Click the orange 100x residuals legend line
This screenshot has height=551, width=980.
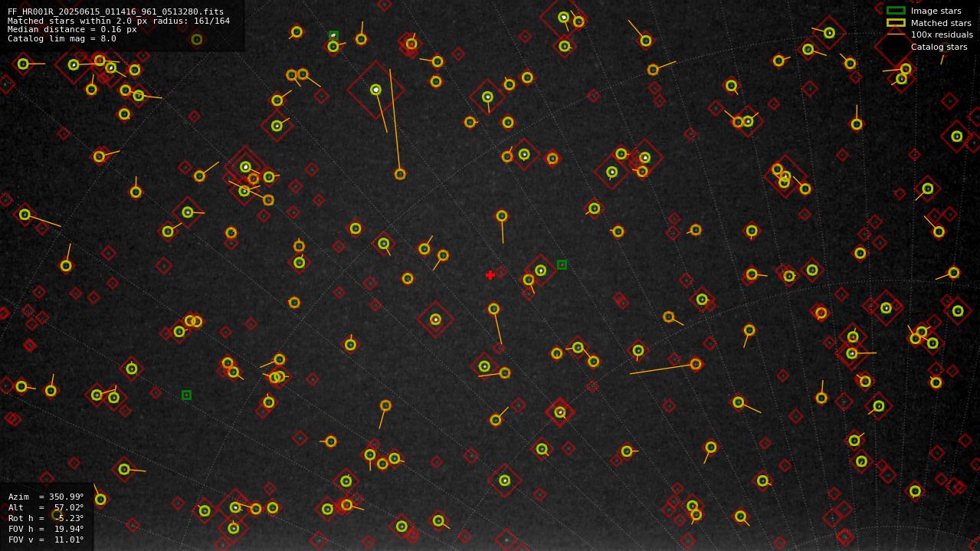pyautogui.click(x=896, y=34)
